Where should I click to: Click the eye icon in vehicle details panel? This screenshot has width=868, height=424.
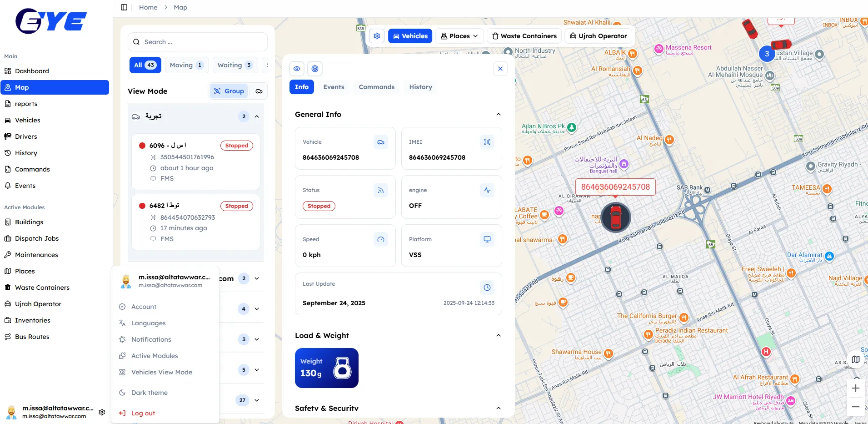click(297, 69)
